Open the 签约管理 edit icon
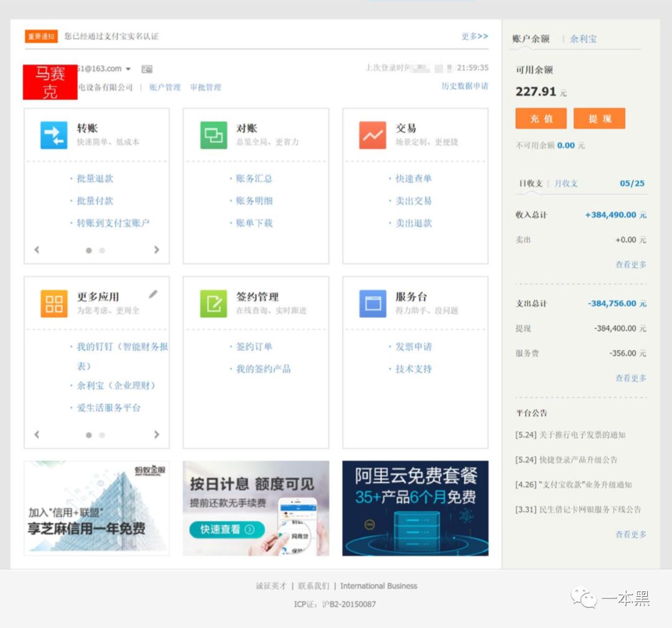This screenshot has height=628, width=672. 213,303
